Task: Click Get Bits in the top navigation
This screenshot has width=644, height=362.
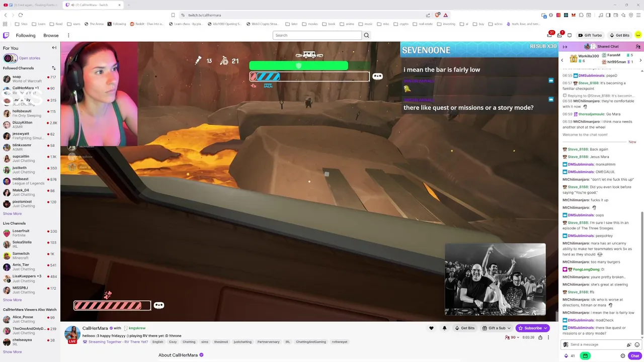Action: (x=619, y=35)
